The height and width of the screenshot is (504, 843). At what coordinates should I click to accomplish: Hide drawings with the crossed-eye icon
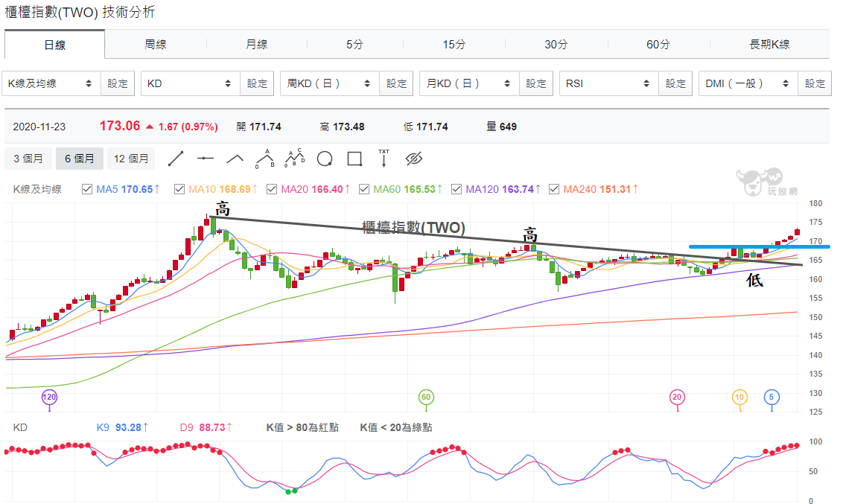coord(413,159)
